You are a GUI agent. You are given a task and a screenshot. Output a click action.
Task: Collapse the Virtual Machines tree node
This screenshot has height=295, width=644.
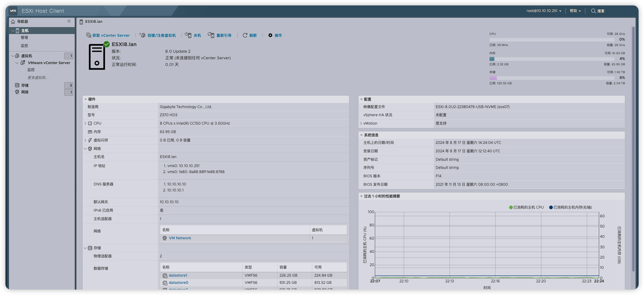13,56
